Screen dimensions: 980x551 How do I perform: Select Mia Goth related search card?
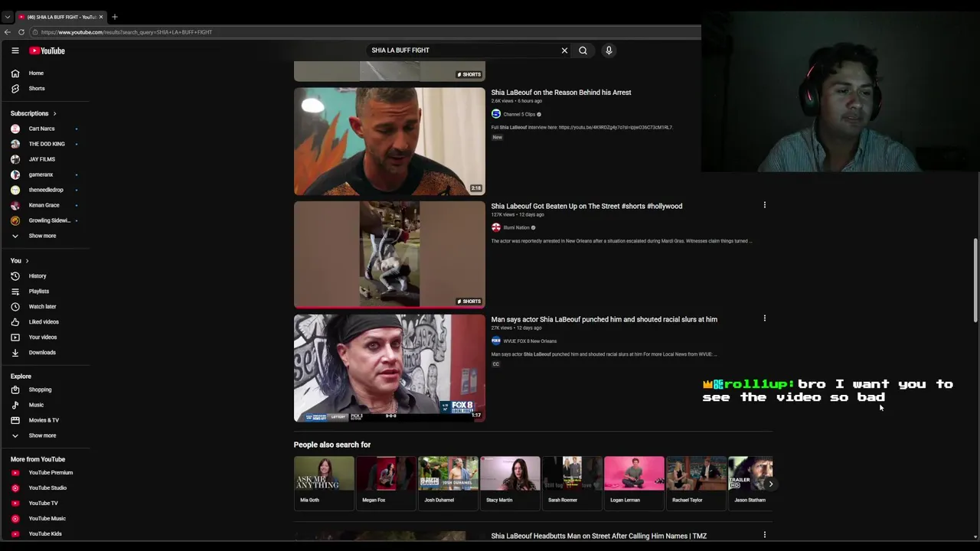324,482
